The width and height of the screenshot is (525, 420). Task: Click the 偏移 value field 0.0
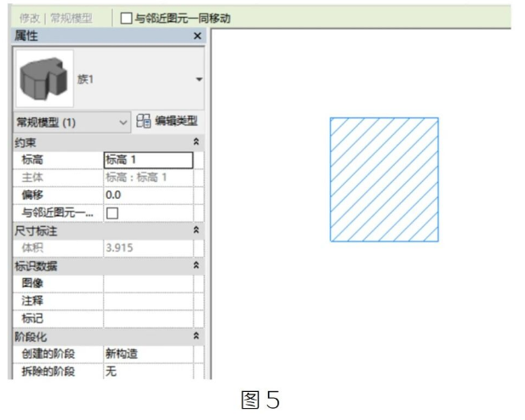tap(149, 195)
